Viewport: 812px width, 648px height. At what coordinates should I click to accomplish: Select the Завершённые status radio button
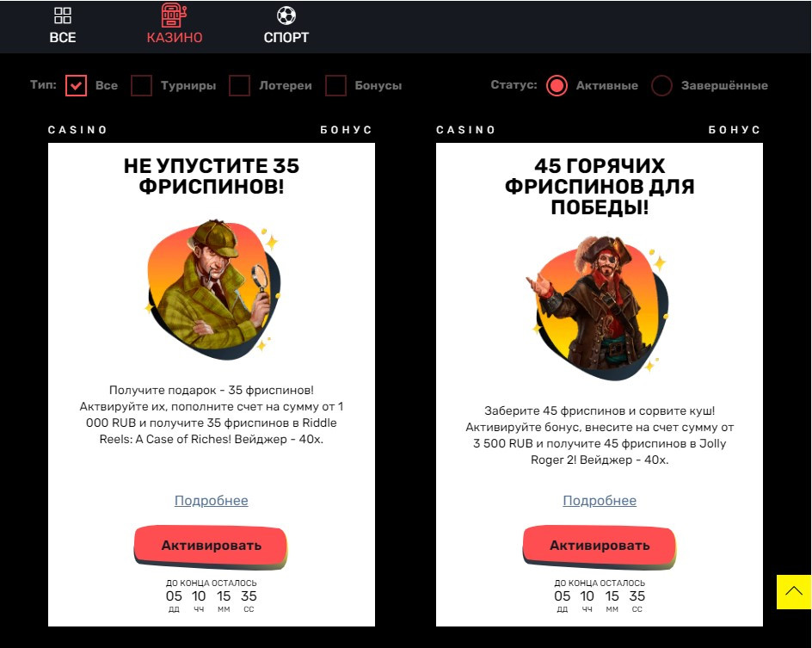(661, 85)
